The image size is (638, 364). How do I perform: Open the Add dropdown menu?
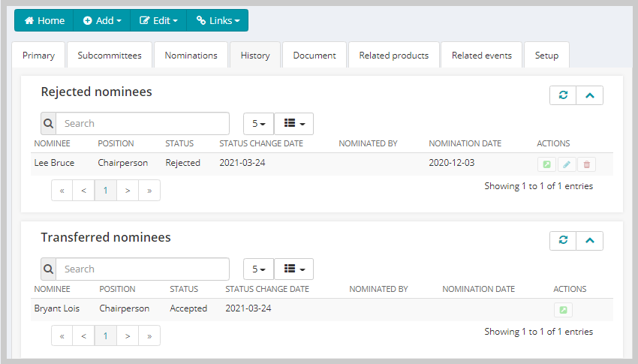coord(102,20)
